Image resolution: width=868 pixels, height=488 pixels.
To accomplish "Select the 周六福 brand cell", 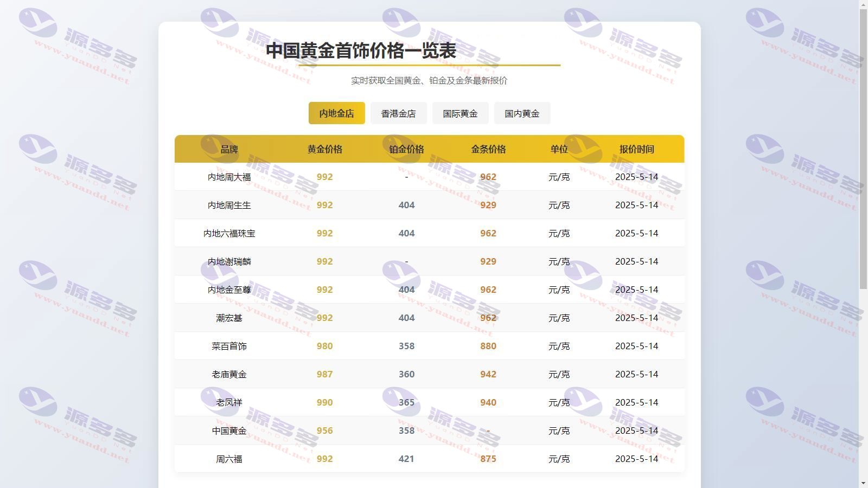I will pos(229,459).
